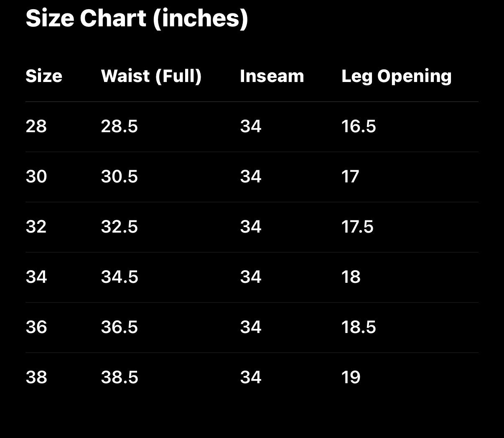The image size is (504, 438).
Task: Click the 18 leg opening value
Action: (351, 277)
